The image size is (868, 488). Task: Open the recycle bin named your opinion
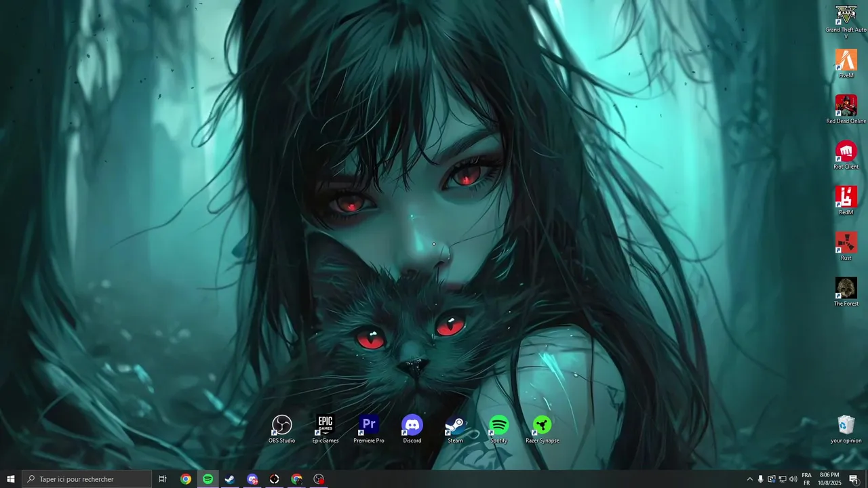click(x=846, y=429)
